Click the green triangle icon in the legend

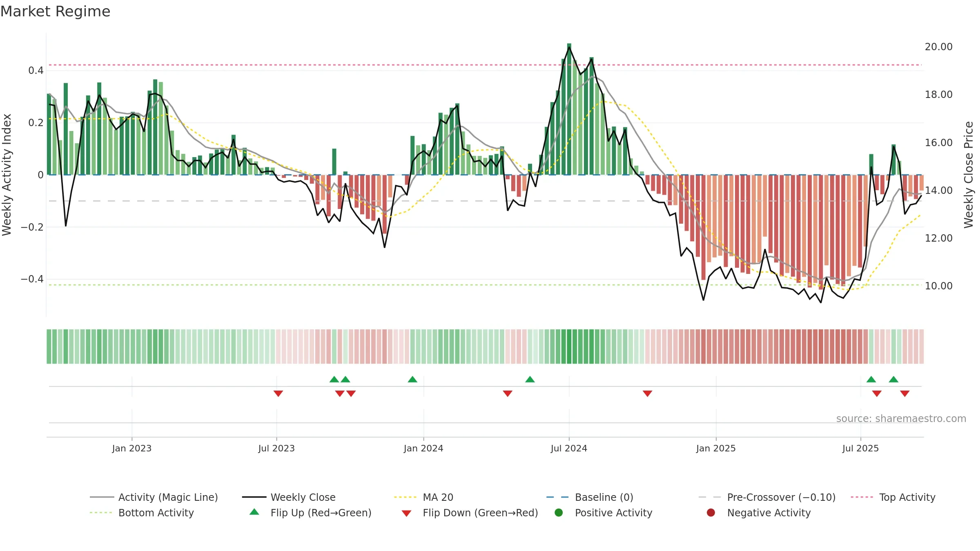click(x=254, y=512)
